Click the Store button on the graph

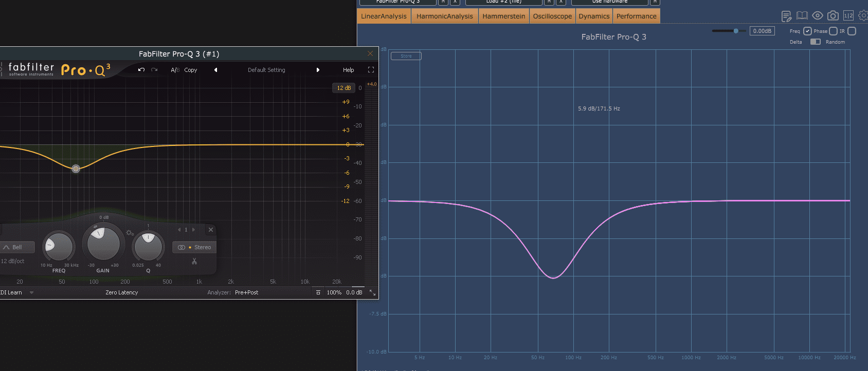coord(406,56)
